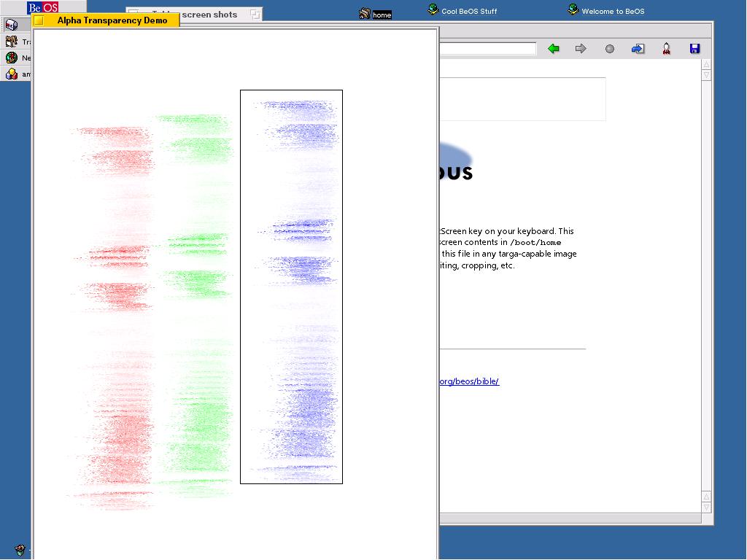
Task: Go forward with the gray arrow in browser
Action: point(580,49)
